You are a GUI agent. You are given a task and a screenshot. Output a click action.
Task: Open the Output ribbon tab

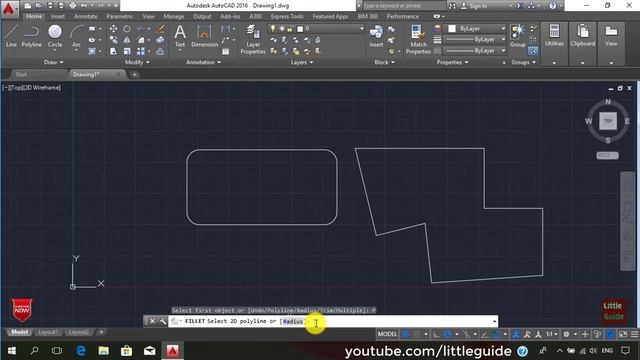(202, 16)
